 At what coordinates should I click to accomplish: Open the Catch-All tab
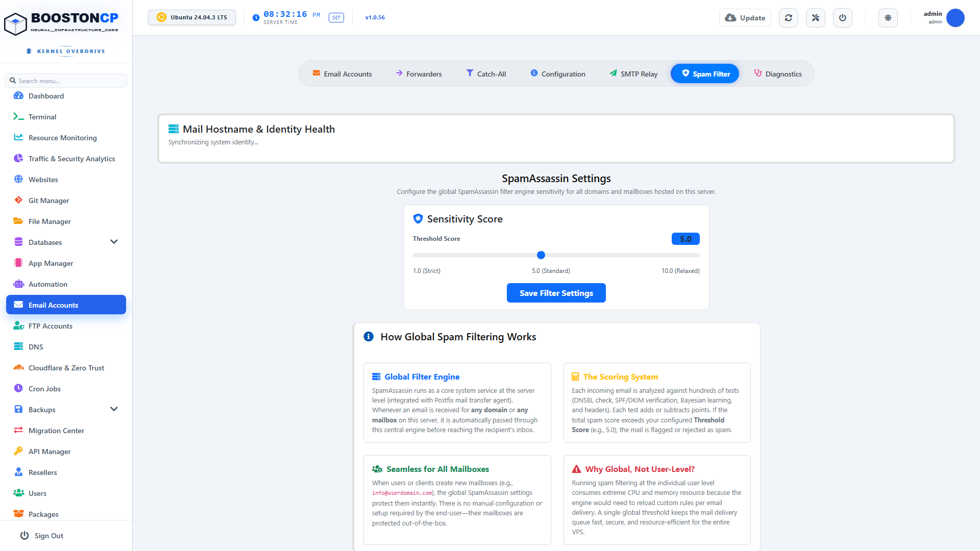(486, 74)
